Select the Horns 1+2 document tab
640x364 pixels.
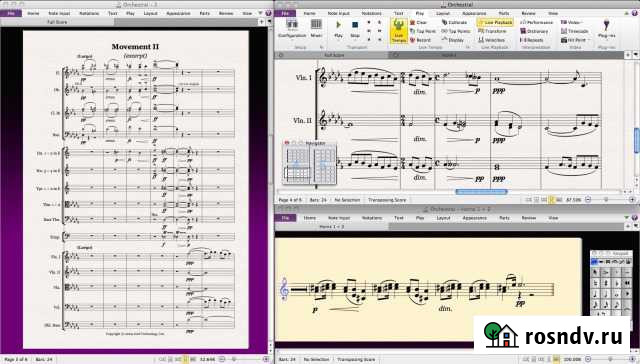point(331,226)
